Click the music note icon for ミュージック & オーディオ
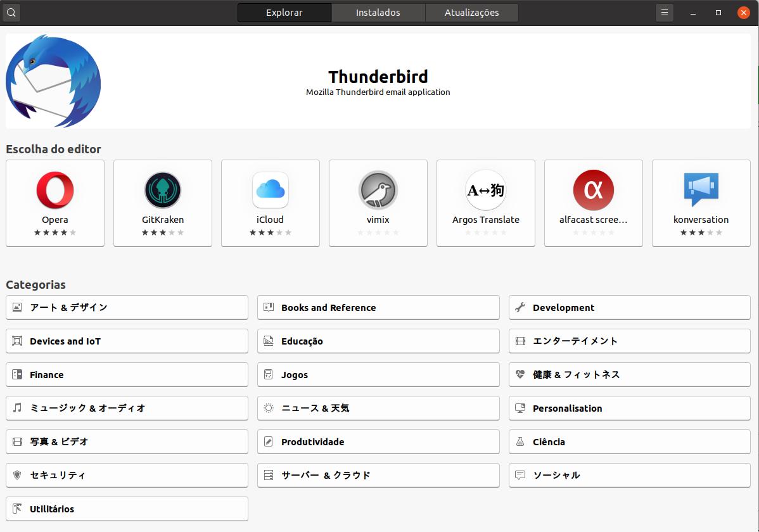This screenshot has height=532, width=759. click(x=17, y=408)
